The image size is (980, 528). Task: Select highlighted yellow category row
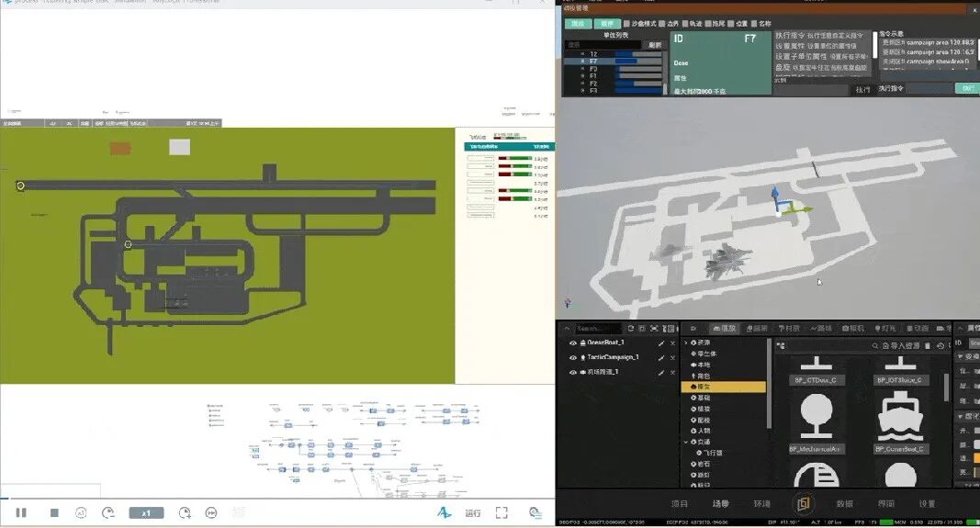click(x=723, y=388)
